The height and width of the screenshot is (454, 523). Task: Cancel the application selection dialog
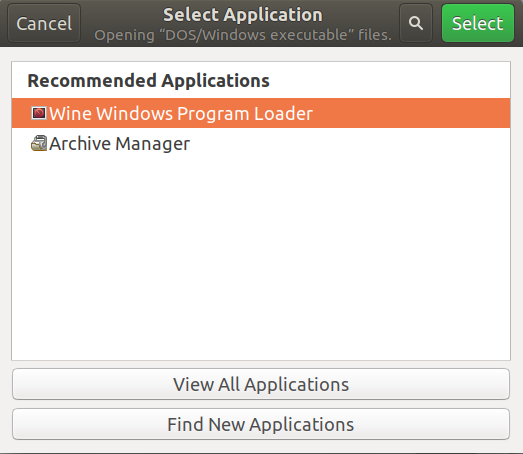[44, 23]
